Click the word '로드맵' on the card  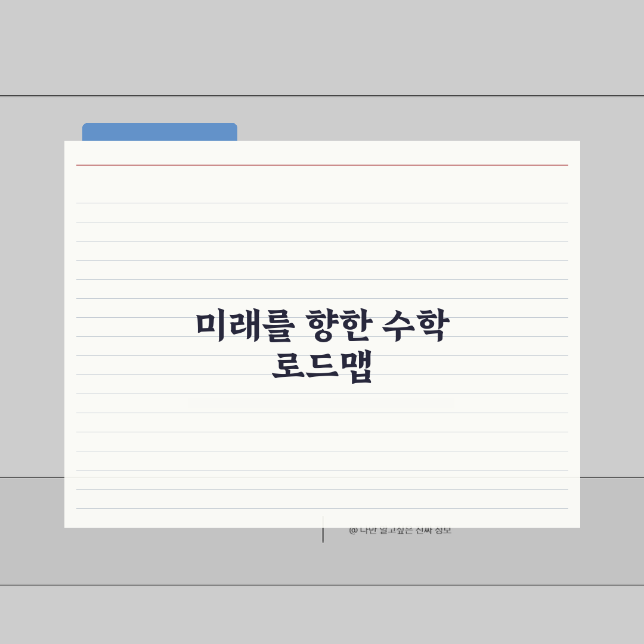[x=322, y=367]
